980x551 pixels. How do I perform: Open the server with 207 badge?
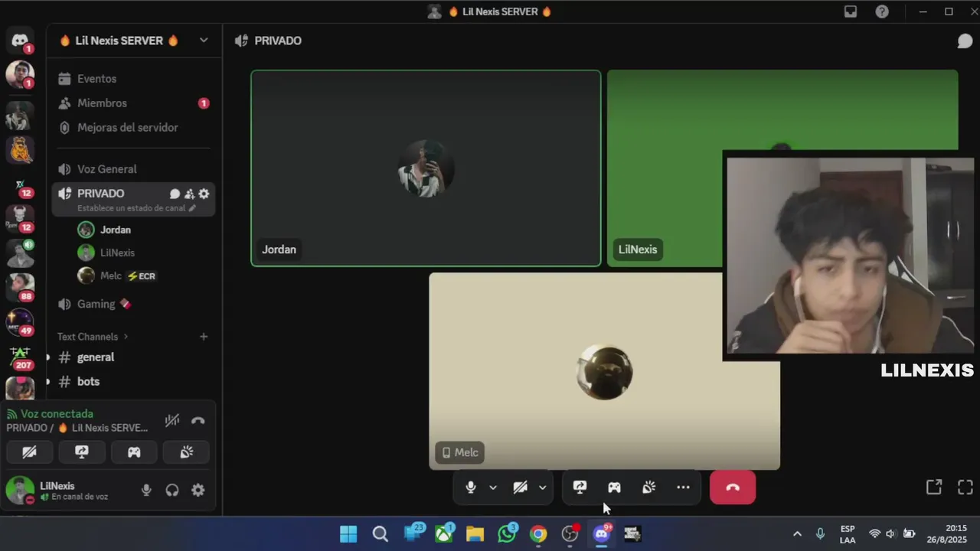pos(21,356)
